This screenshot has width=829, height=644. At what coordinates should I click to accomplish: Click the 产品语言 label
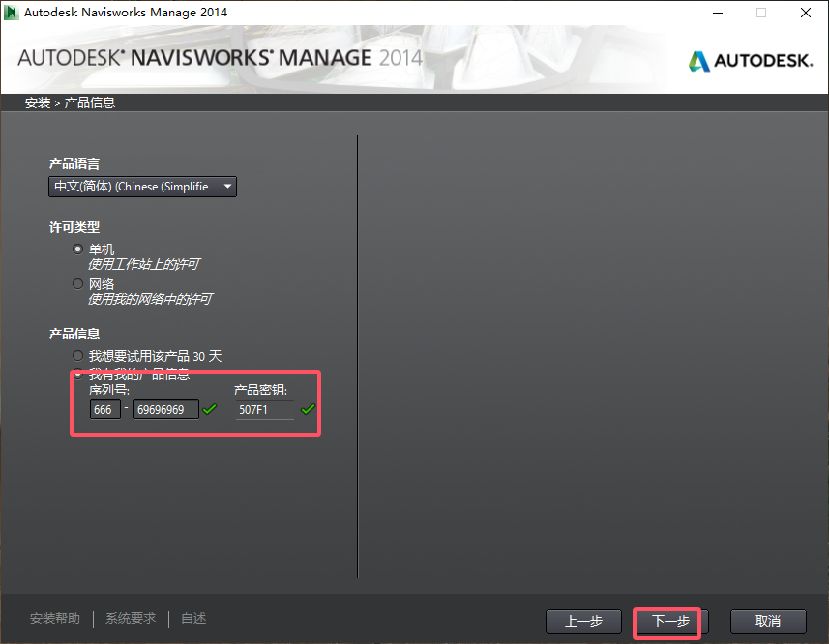74,163
